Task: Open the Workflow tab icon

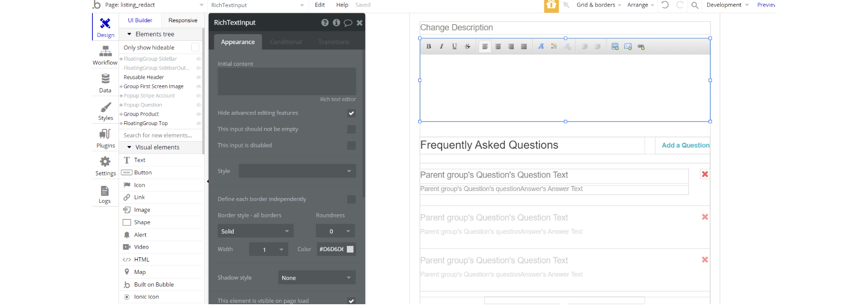Action: 105,51
